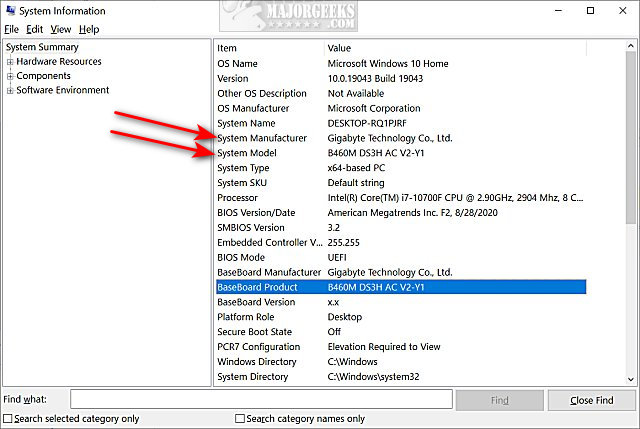Click the American Megatrends Inc. value
The image size is (640, 429).
(x=412, y=213)
